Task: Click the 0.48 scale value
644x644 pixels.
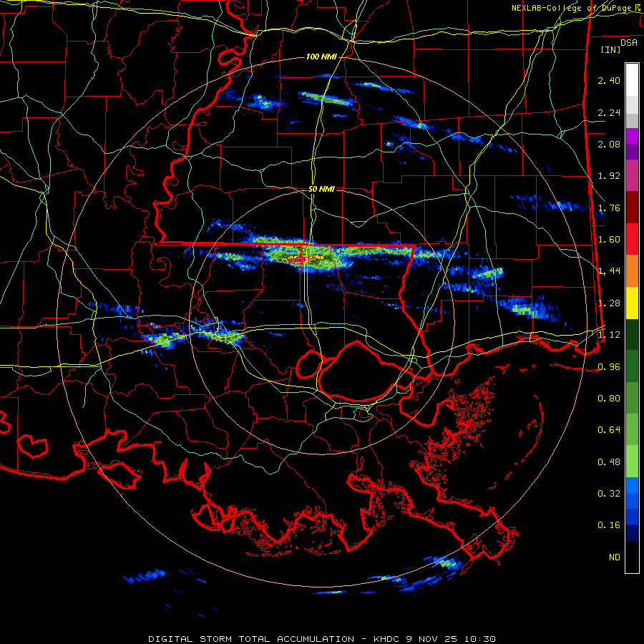Action: click(609, 462)
